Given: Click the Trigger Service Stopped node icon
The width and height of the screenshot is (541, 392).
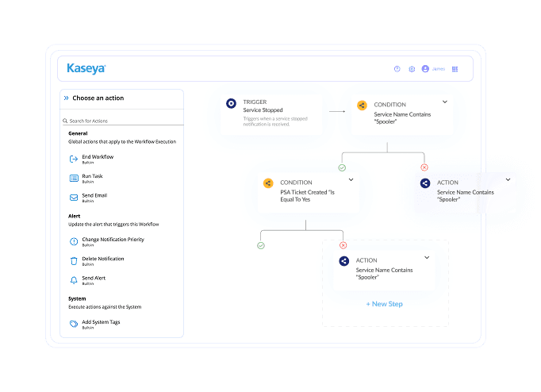Looking at the screenshot, I should 231,104.
